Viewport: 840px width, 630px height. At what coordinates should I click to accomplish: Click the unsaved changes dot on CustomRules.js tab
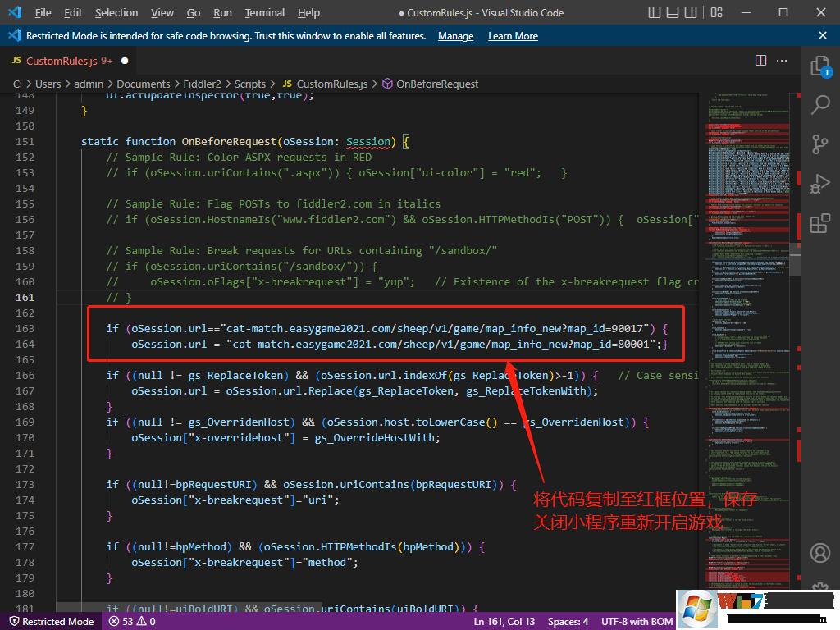click(124, 60)
